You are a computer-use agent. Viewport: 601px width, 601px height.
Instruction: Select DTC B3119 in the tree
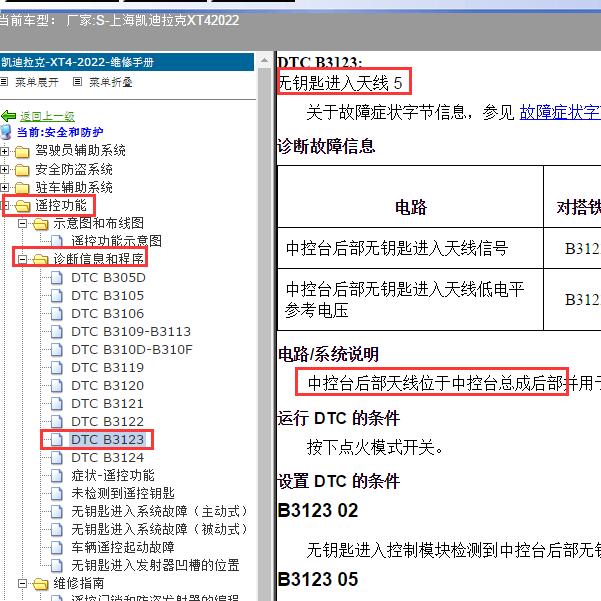[108, 368]
